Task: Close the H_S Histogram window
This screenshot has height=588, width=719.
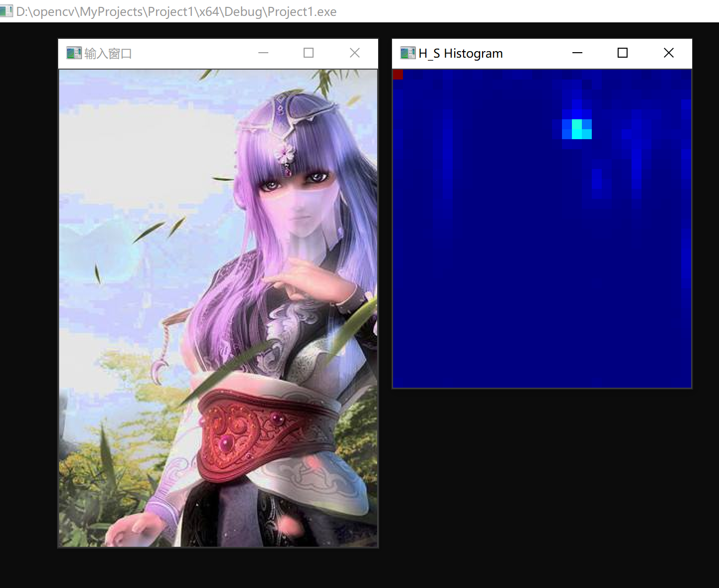Action: [x=669, y=53]
